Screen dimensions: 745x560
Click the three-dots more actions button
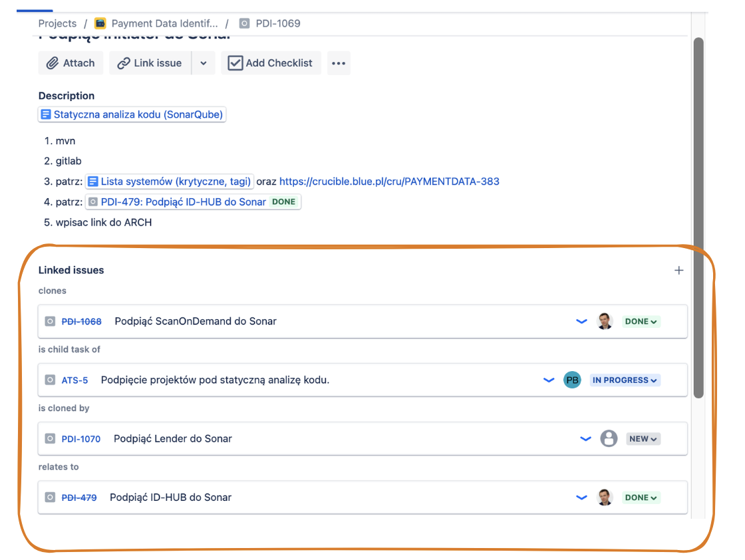coord(339,63)
